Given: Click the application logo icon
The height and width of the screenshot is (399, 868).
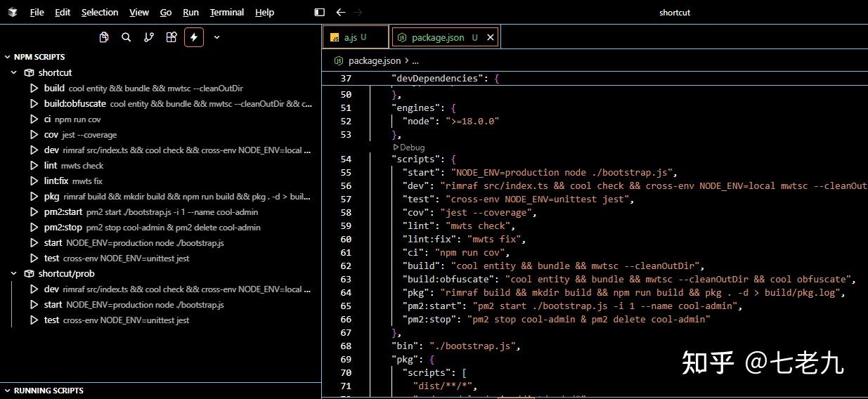Looking at the screenshot, I should (x=14, y=12).
